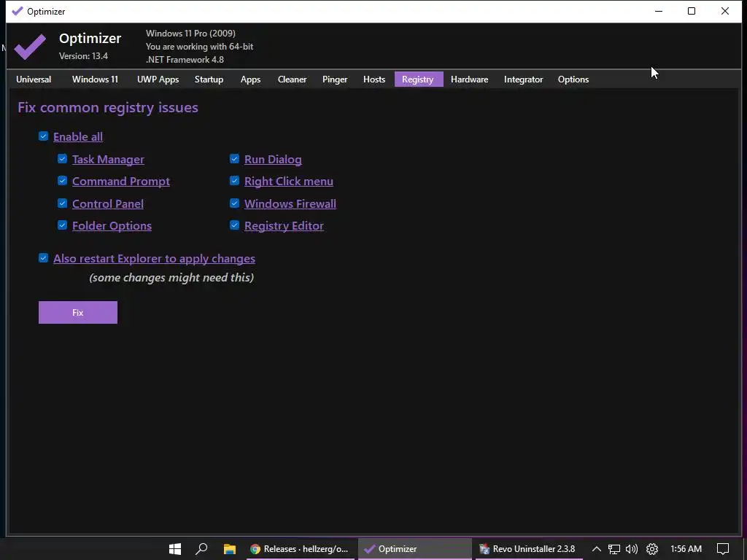Viewport: 747px width, 560px height.
Task: Click Task Manager link label
Action: 108,159
